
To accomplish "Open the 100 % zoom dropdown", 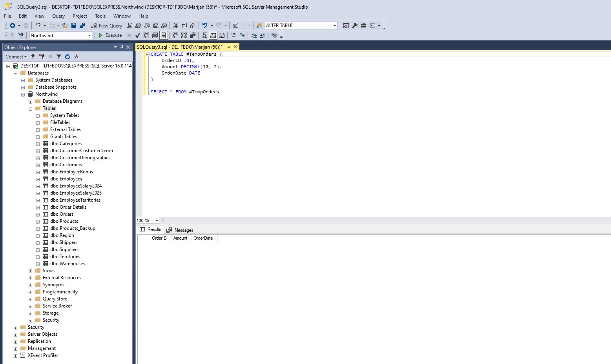I will click(157, 220).
